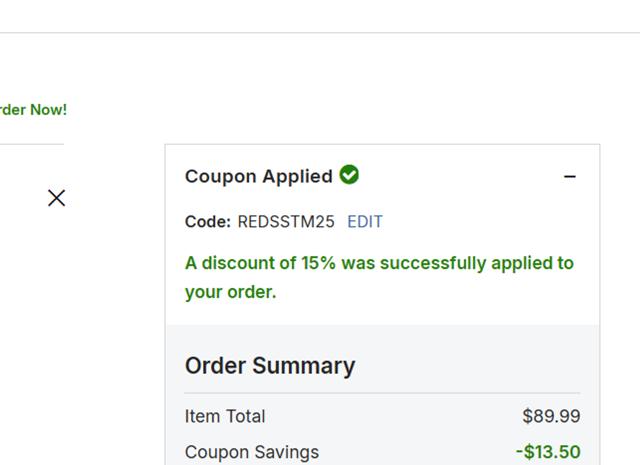Click the 'Code:' label
The width and height of the screenshot is (640, 465).
pyautogui.click(x=208, y=222)
